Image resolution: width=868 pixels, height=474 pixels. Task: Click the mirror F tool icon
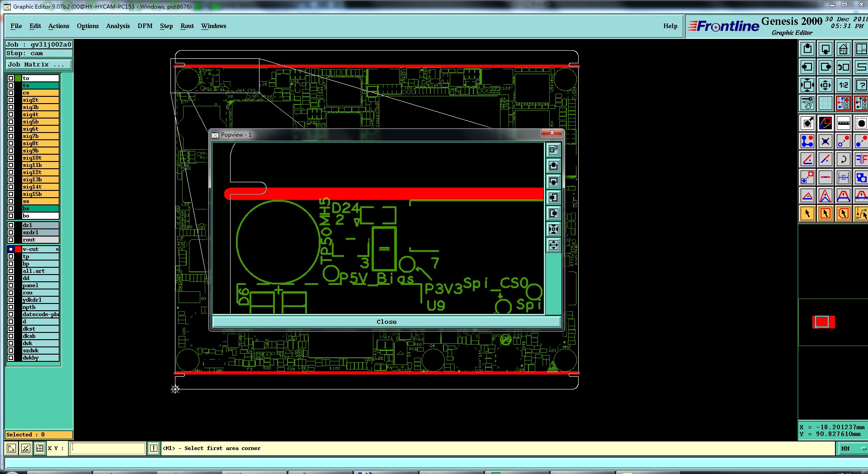861,159
